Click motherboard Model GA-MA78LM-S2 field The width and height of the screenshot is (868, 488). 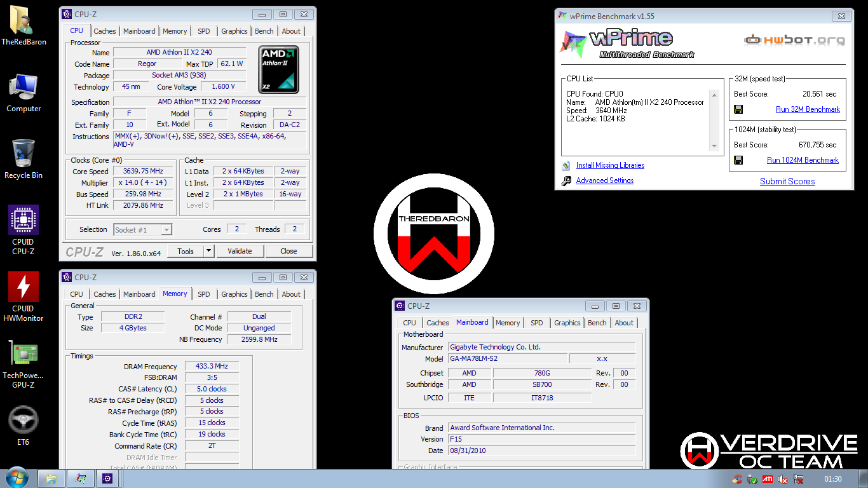pos(508,358)
